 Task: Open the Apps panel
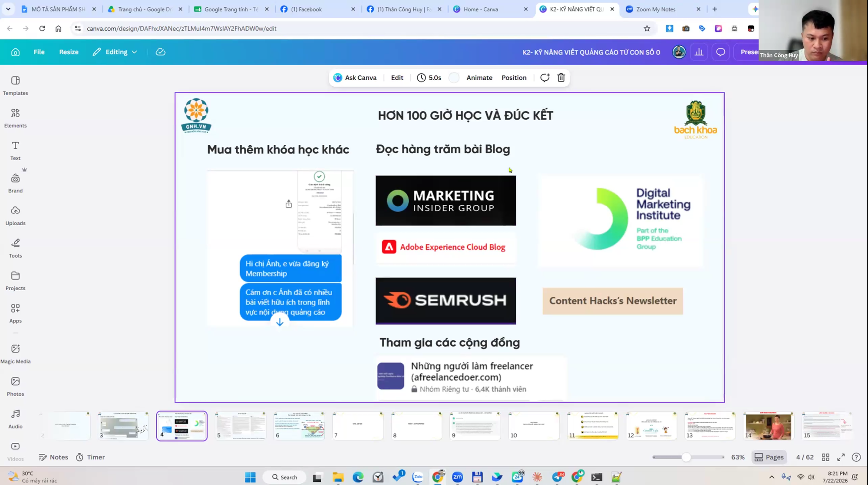[x=15, y=313]
